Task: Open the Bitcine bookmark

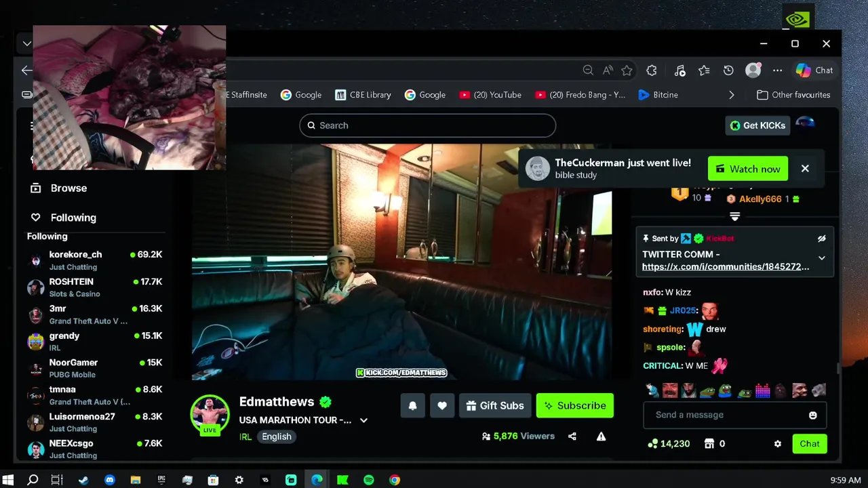Action: 658,95
